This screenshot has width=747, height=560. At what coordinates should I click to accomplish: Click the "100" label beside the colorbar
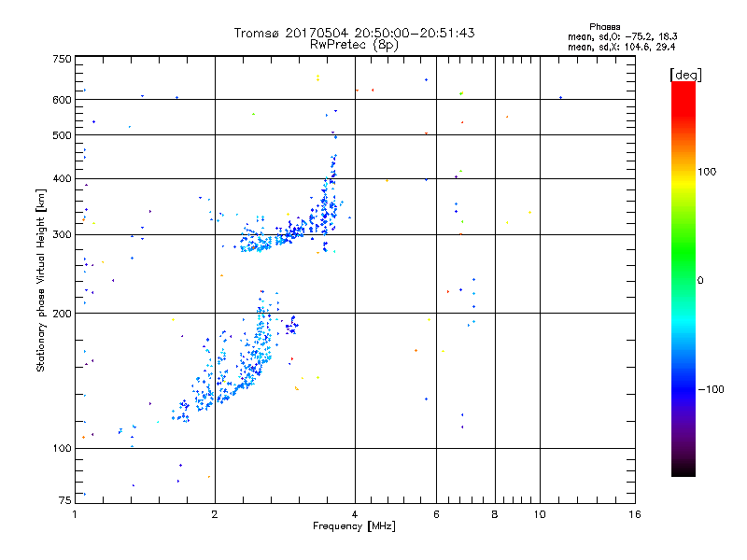click(x=707, y=172)
